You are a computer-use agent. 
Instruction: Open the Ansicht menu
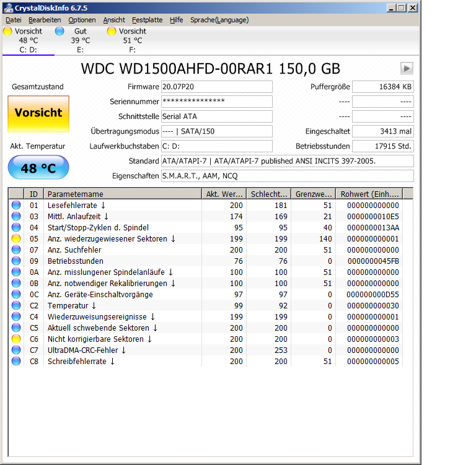pyautogui.click(x=114, y=20)
